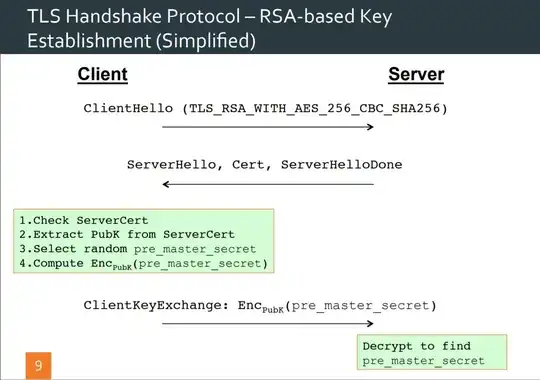Click step 1 Check ServerCert
Image resolution: width=540 pixels, height=380 pixels.
click(84, 220)
